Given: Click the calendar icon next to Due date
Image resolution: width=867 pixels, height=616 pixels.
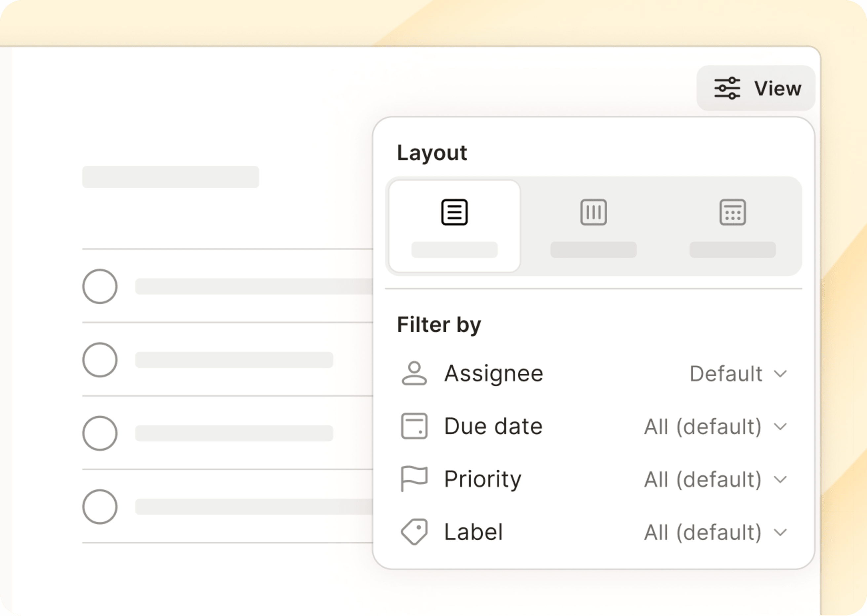Looking at the screenshot, I should [415, 426].
